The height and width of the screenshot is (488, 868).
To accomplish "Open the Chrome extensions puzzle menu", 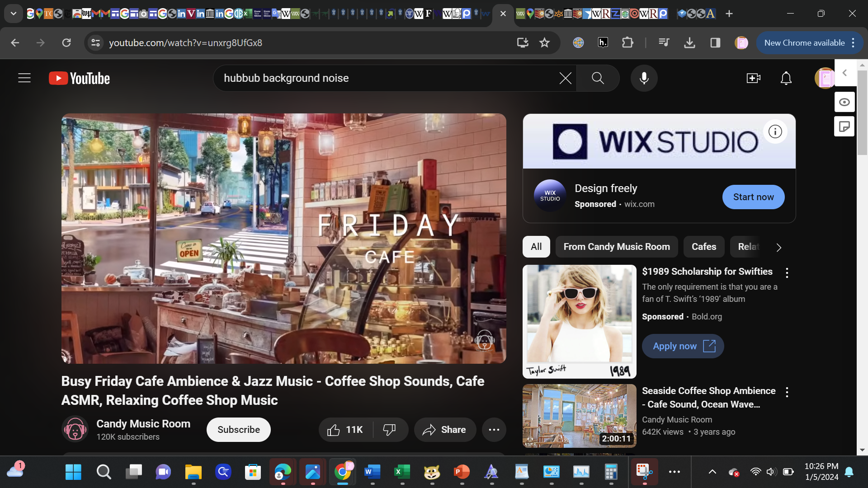I will [x=627, y=43].
